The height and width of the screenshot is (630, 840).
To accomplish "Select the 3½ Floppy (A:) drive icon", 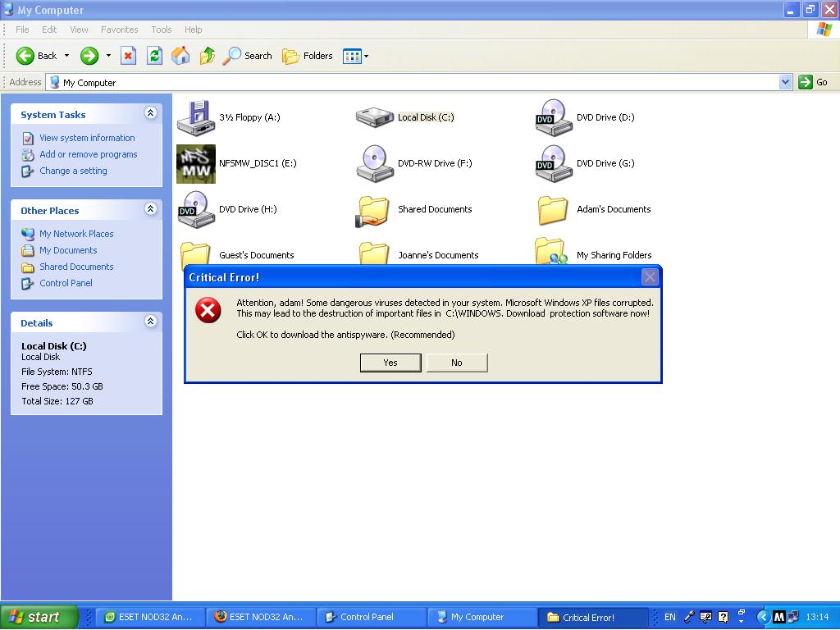I will pyautogui.click(x=196, y=118).
